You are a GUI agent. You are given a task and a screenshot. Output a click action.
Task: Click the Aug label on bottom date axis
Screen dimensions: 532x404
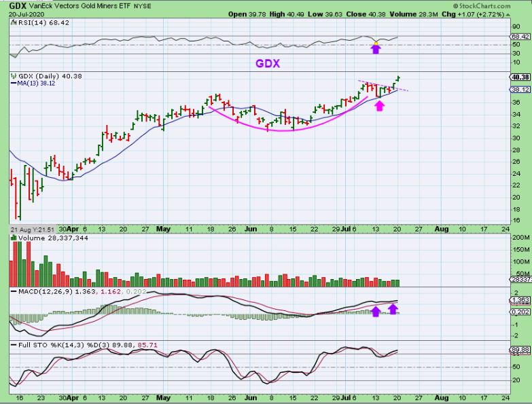[442, 397]
